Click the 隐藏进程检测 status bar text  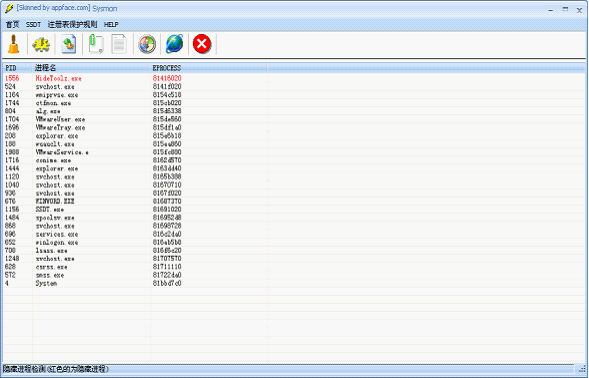pyautogui.click(x=56, y=369)
